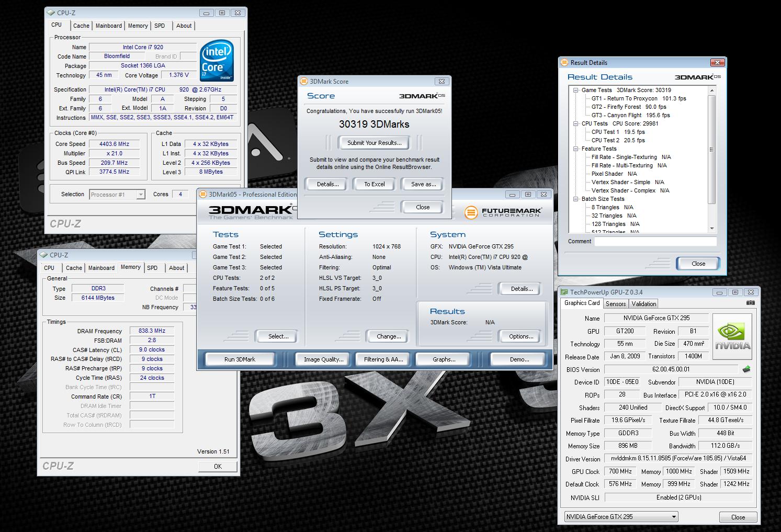Click the Result Details scrollbar up arrow
The width and height of the screenshot is (781, 532).
(x=712, y=90)
